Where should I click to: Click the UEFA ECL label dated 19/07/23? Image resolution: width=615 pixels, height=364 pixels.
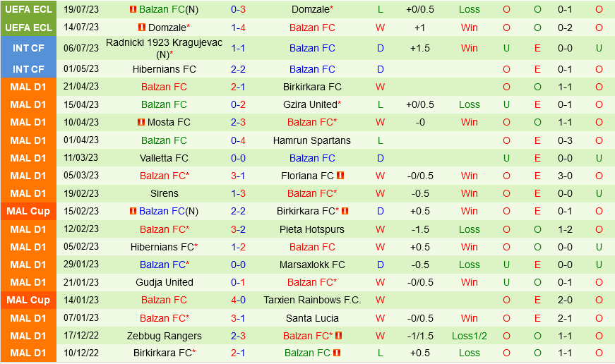coord(28,10)
